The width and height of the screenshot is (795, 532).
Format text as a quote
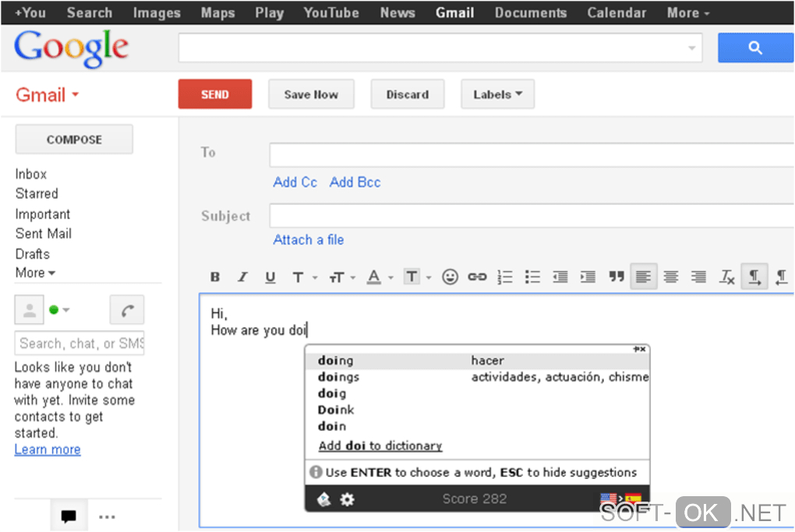[x=616, y=277]
